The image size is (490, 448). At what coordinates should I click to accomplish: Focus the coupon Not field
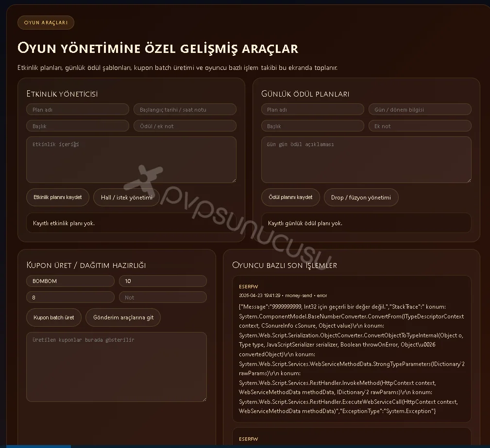163,297
